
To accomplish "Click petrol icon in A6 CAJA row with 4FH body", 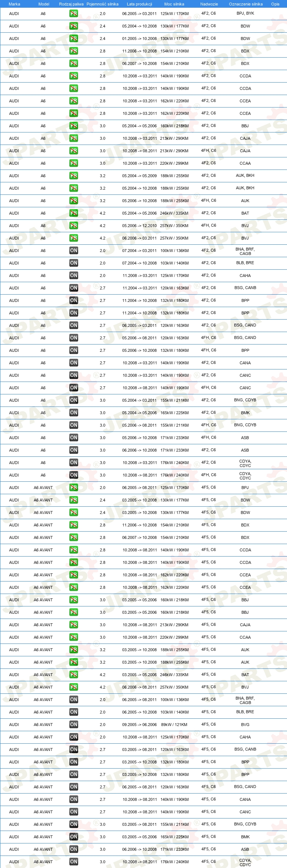I will [74, 151].
